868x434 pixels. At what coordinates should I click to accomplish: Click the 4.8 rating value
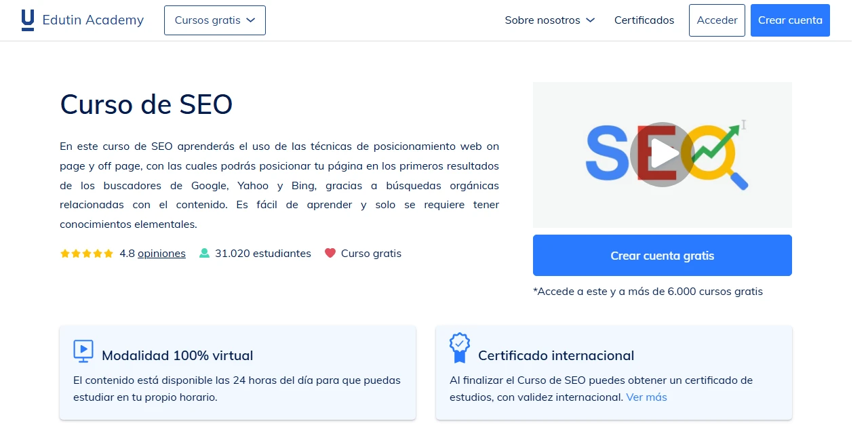click(x=127, y=254)
